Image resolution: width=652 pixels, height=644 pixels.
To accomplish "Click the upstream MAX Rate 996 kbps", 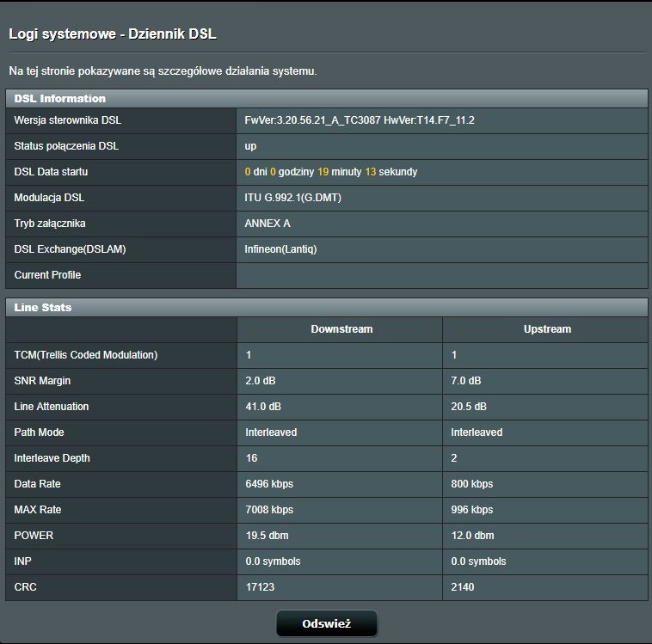I will pos(472,510).
